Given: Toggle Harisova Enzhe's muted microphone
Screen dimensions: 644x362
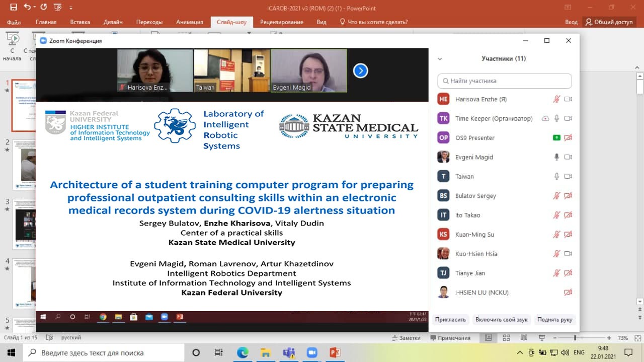Looking at the screenshot, I should (556, 99).
